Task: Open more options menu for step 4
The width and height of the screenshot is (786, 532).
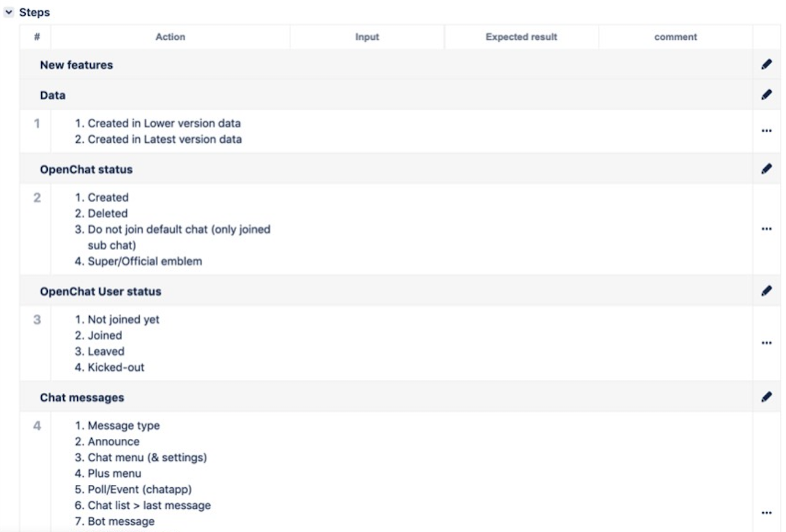Action: (766, 513)
